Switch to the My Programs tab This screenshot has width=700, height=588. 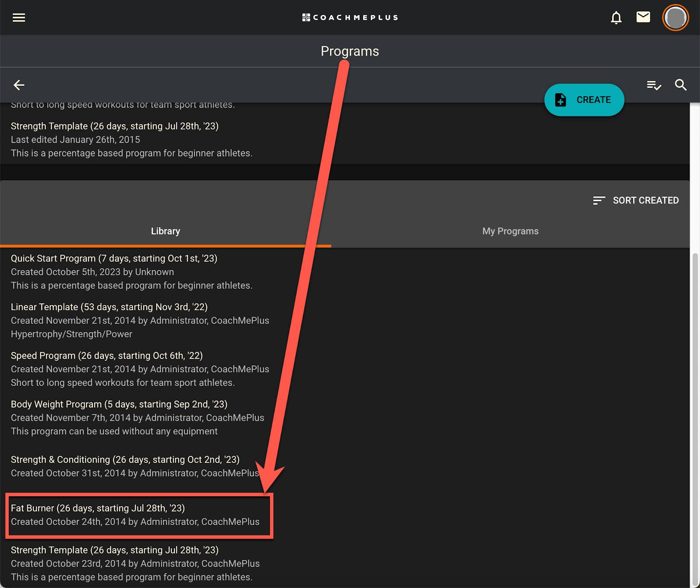(x=510, y=231)
